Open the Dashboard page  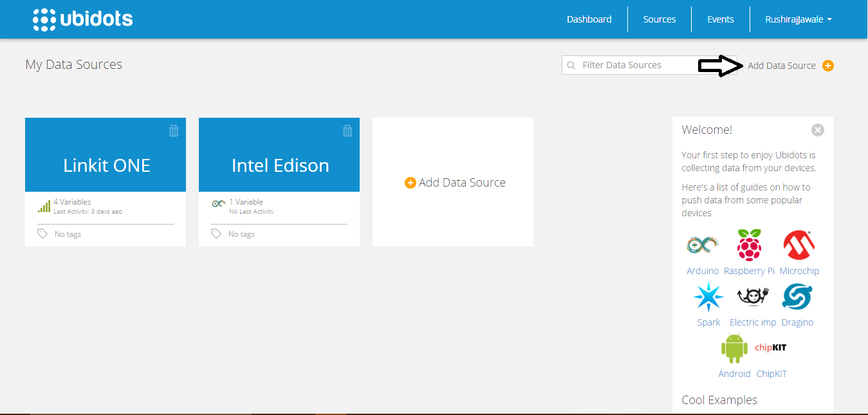(589, 19)
